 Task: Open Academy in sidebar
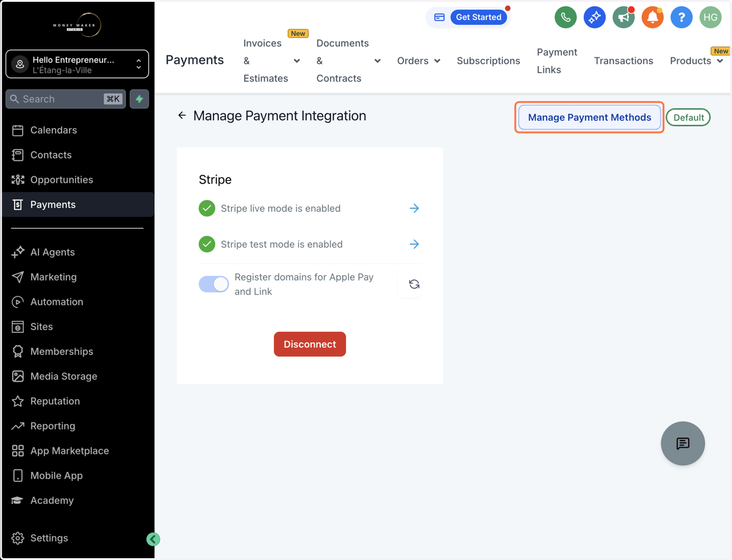[77, 500]
